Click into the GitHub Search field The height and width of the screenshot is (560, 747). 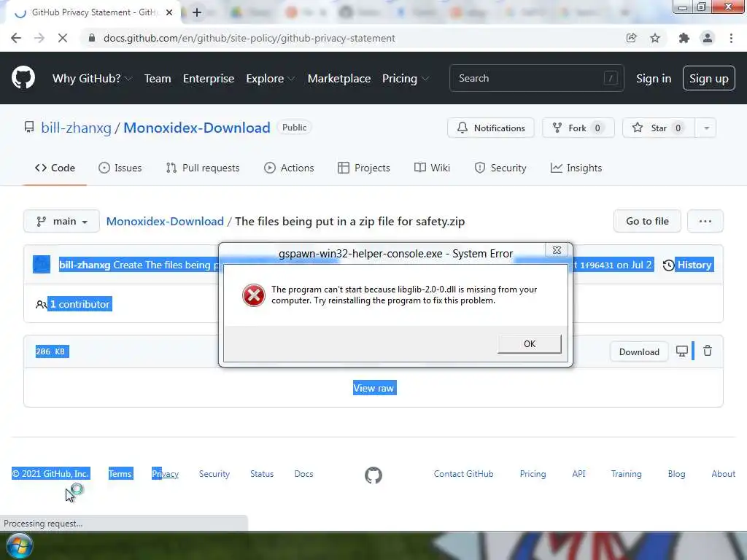tap(536, 78)
